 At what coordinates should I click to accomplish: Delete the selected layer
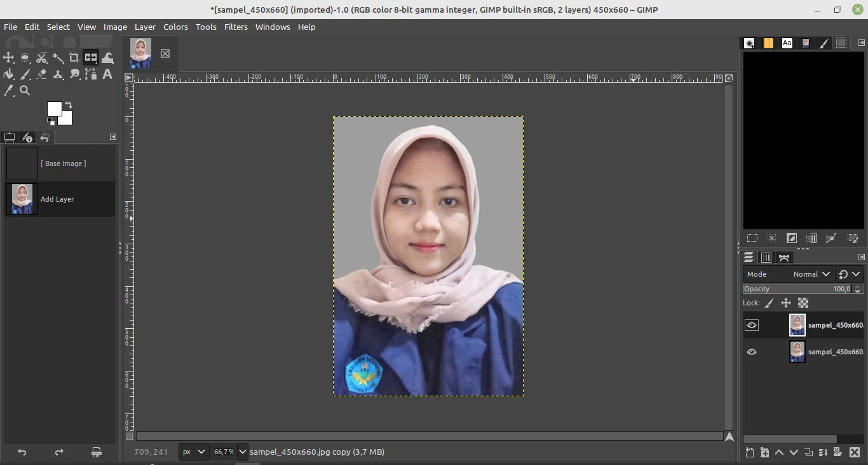pos(855,452)
